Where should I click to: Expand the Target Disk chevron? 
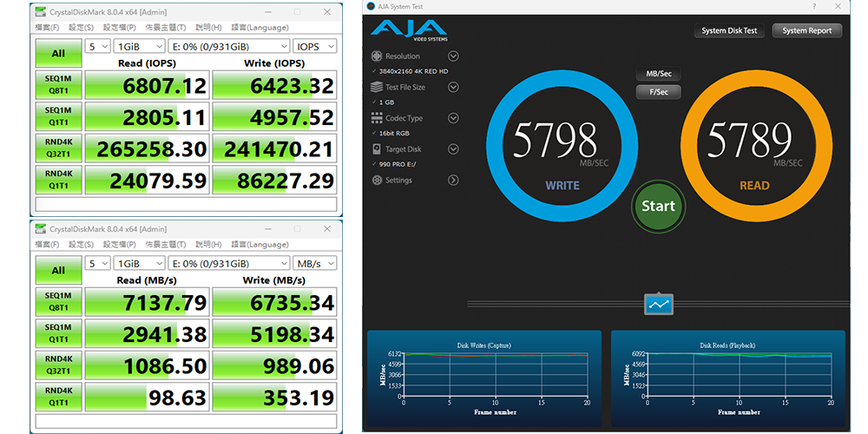tap(453, 149)
